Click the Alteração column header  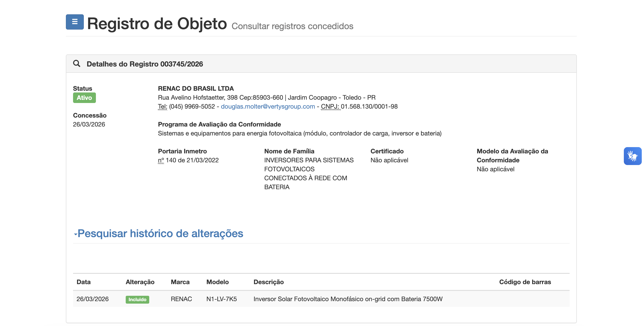tap(140, 282)
